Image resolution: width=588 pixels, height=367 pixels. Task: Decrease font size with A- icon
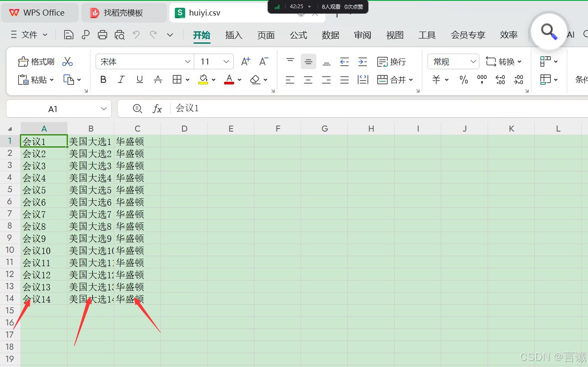(x=263, y=61)
